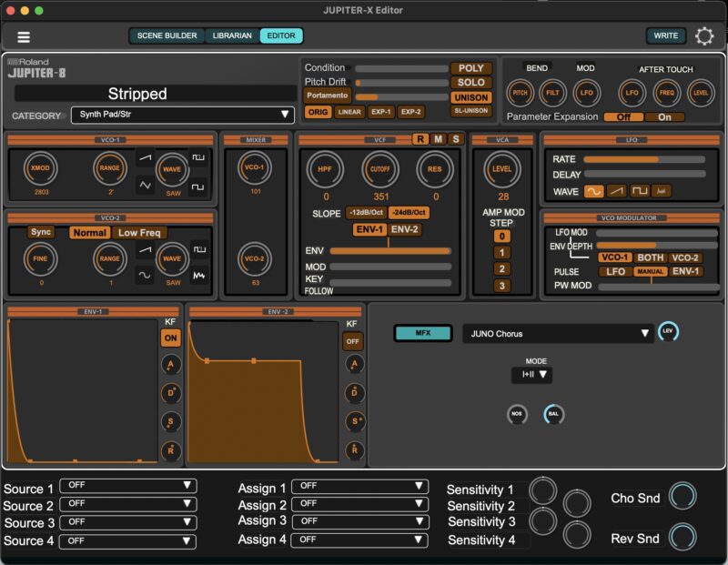
Task: Select VCO-1 square waveform icon
Action: click(198, 187)
